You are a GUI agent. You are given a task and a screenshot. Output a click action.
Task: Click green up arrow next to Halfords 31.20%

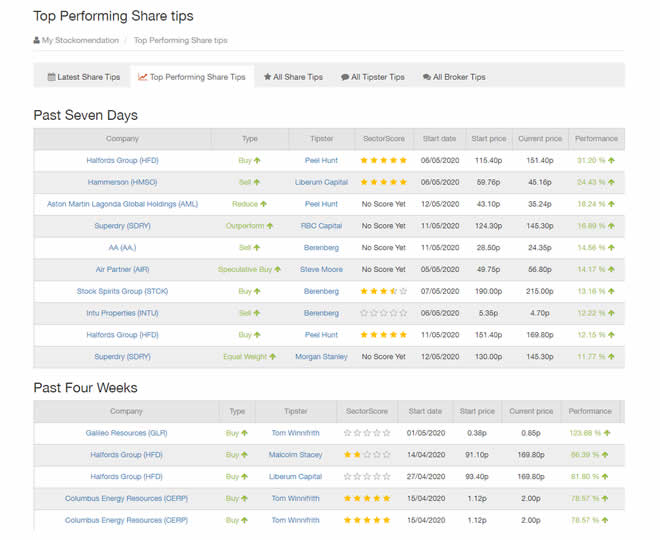point(611,160)
